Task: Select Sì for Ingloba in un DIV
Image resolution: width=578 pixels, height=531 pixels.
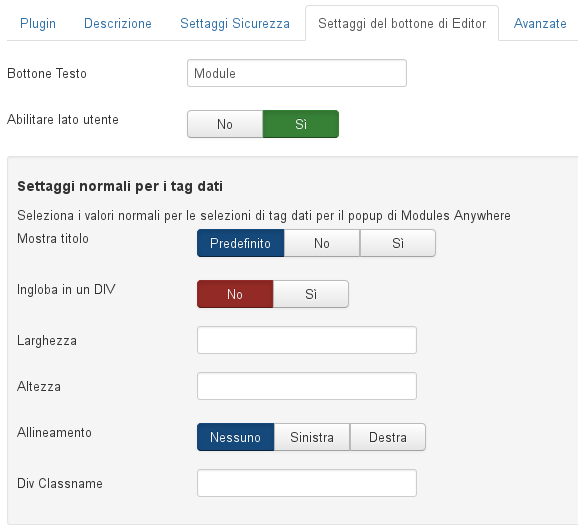Action: tap(311, 294)
